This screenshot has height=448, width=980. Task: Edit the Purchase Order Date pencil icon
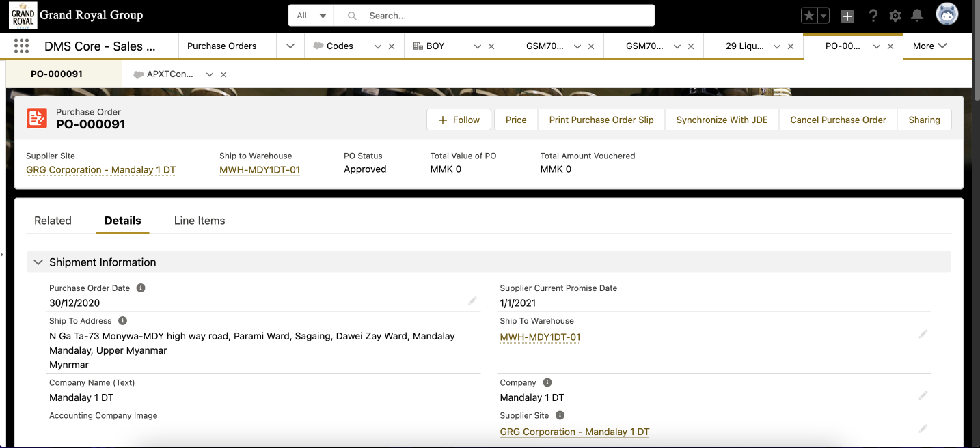[x=472, y=301]
